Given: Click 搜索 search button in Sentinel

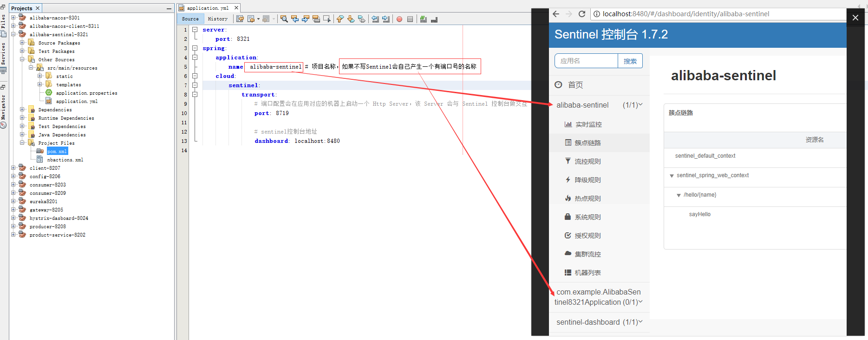Looking at the screenshot, I should click(x=630, y=61).
